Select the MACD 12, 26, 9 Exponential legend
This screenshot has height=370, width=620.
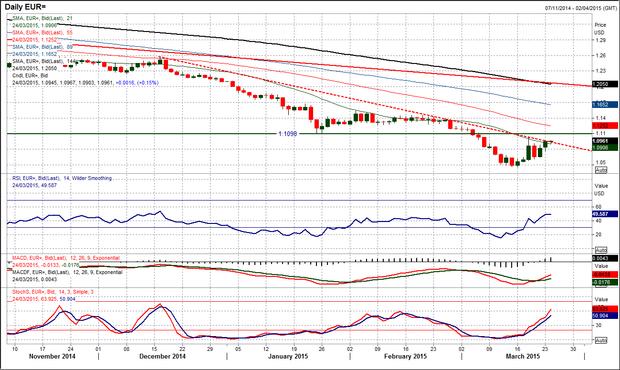point(66,258)
